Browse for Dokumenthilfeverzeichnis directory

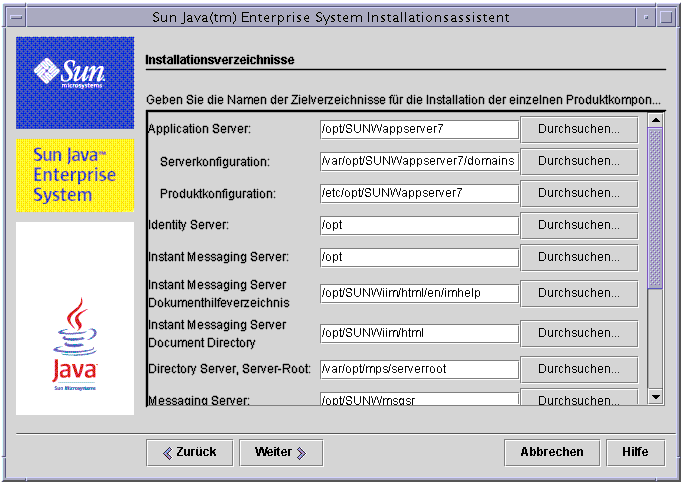pos(579,293)
